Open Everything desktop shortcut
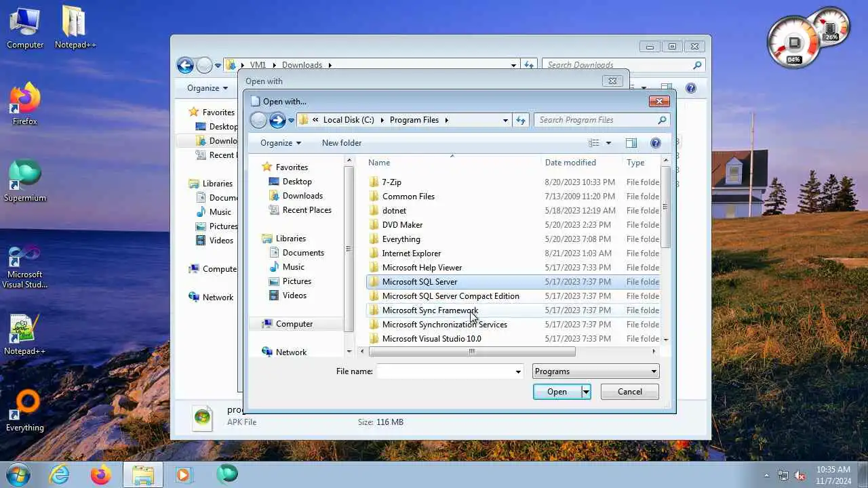868x488 pixels. point(25,410)
